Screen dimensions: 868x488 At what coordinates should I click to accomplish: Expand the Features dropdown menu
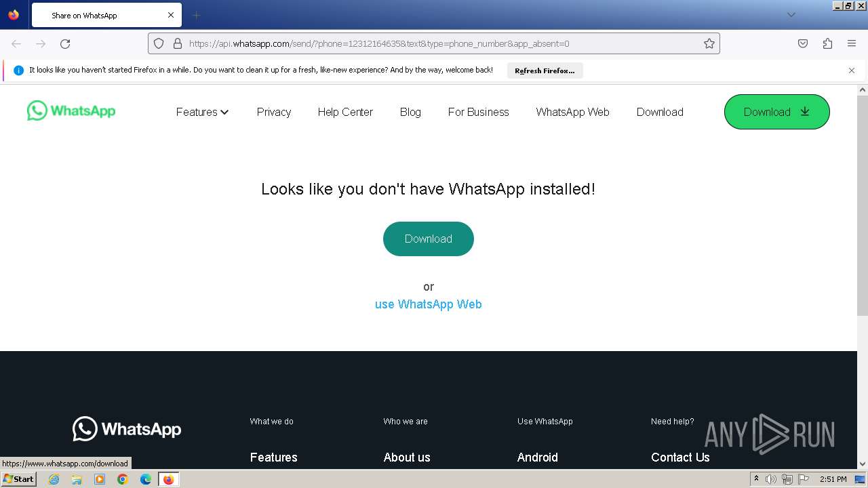202,112
